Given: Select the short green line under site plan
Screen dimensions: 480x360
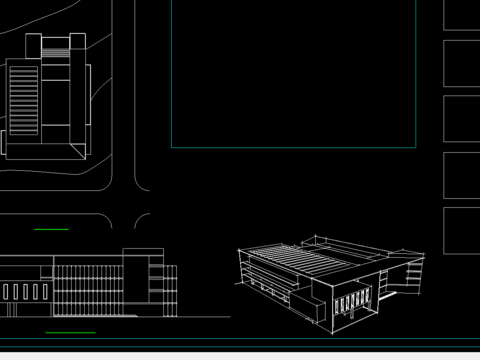Looking at the screenshot, I should 51,229.
